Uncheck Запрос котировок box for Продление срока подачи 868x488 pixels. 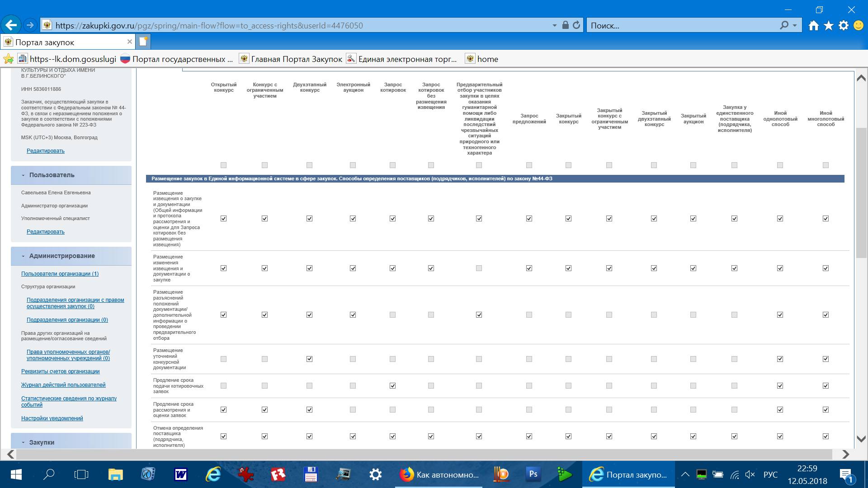(x=392, y=386)
